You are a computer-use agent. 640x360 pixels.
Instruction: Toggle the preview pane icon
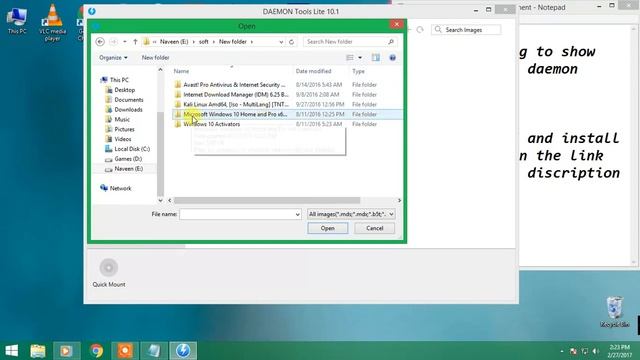point(376,58)
